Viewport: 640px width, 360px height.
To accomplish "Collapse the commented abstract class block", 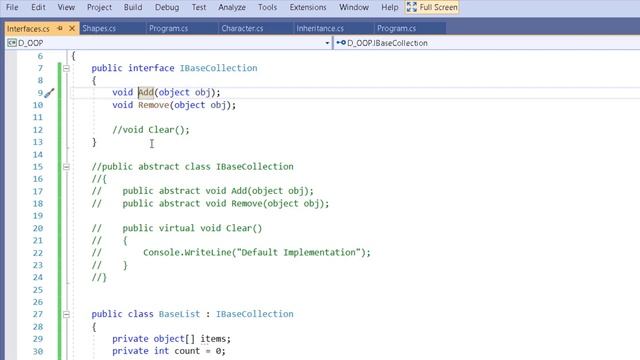I will point(66,167).
